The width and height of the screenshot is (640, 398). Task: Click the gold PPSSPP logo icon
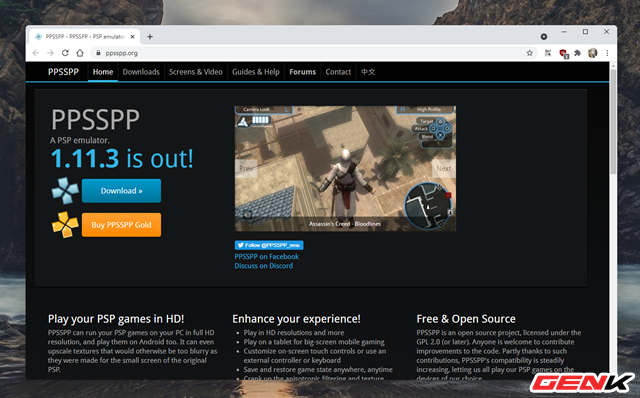click(x=65, y=225)
